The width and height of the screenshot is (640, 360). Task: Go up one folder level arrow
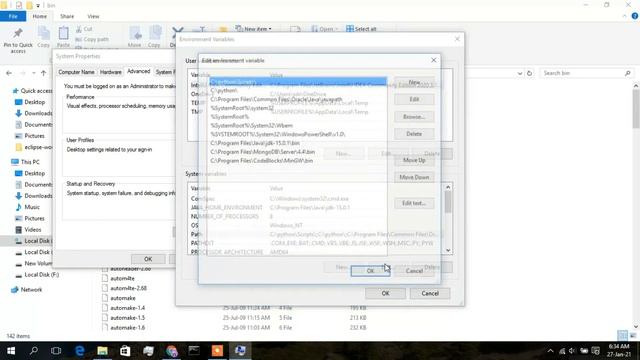pos(43,73)
